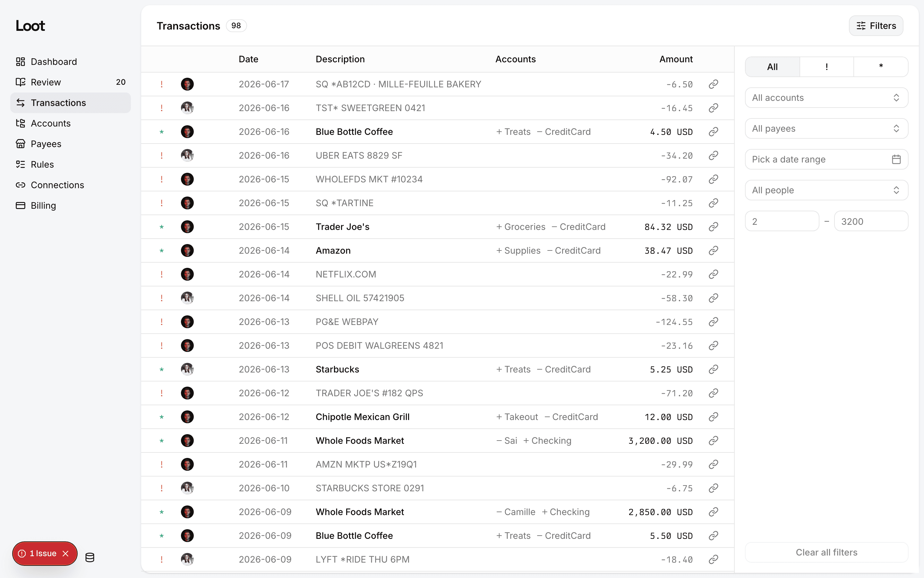Expand the All accounts dropdown

(827, 98)
